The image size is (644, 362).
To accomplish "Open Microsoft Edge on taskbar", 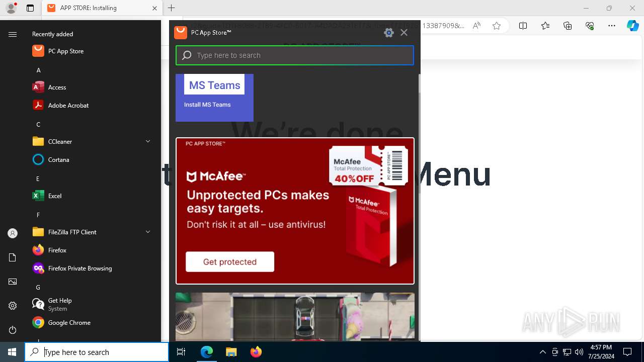I will [207, 352].
